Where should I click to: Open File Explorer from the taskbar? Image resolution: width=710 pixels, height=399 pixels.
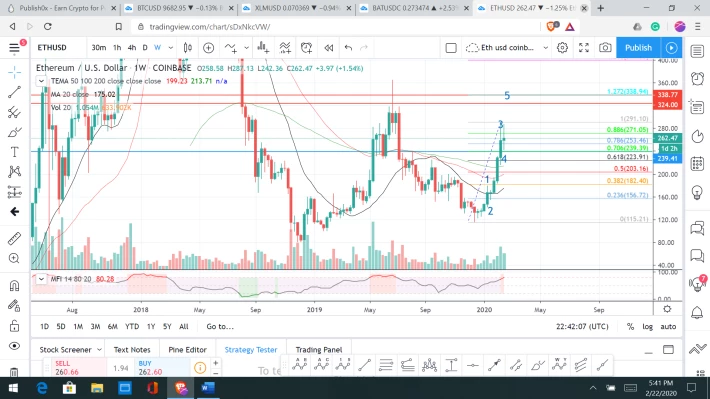(x=97, y=388)
